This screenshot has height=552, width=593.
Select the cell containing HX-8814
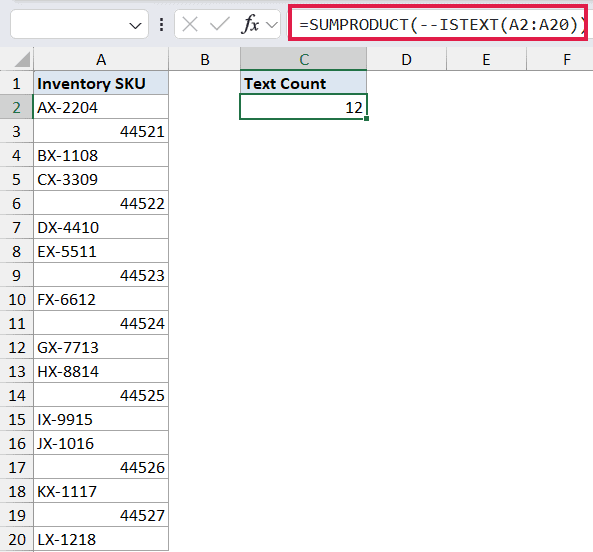coord(101,372)
